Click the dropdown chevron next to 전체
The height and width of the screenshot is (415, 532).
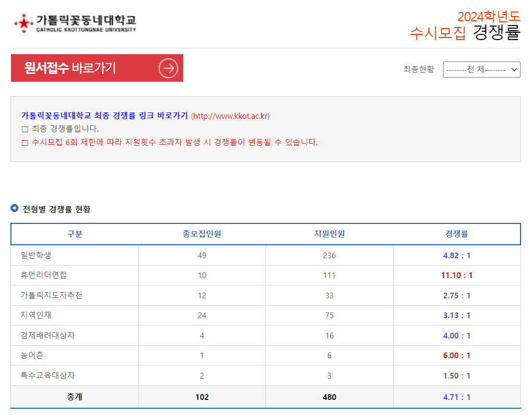514,69
